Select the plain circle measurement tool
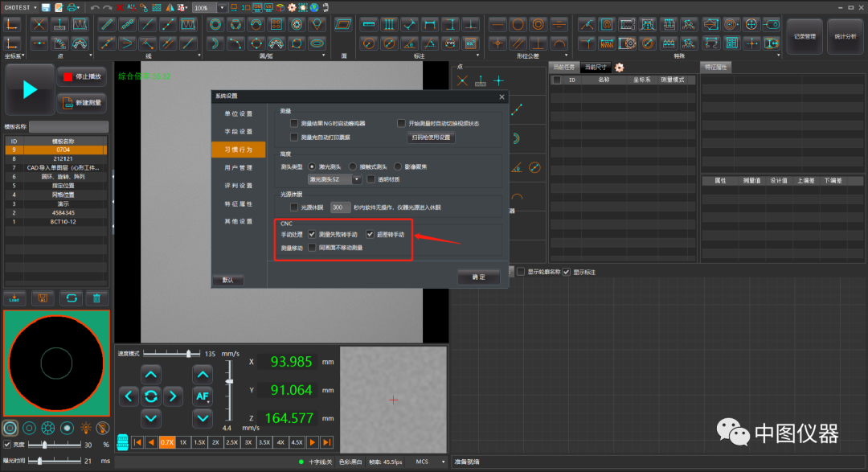 [x=215, y=24]
